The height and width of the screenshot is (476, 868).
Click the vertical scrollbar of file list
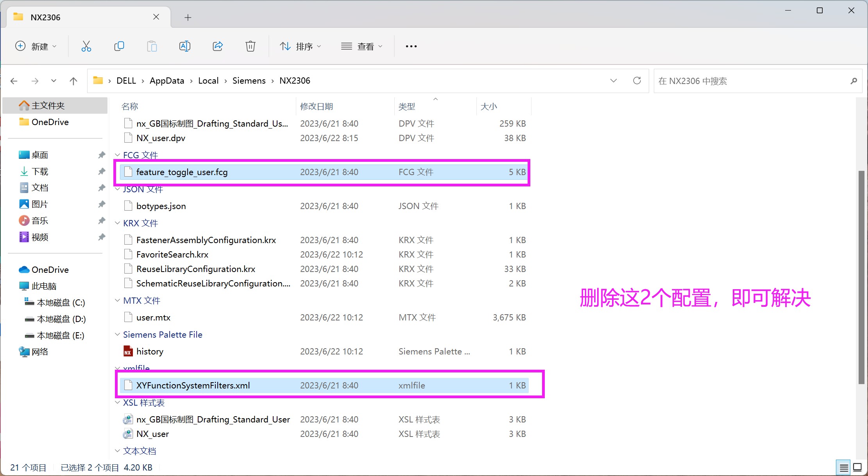[861, 277]
